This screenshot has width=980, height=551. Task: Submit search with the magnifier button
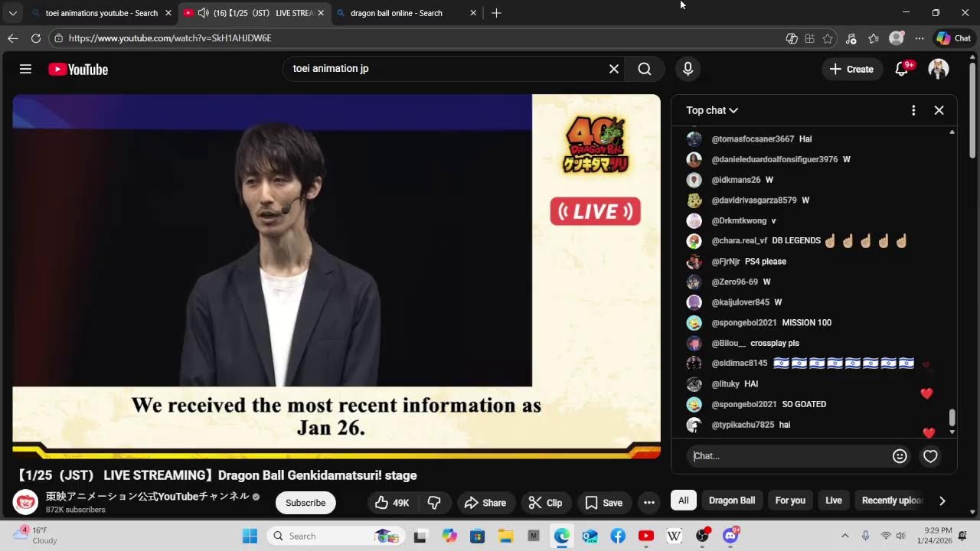pos(645,69)
